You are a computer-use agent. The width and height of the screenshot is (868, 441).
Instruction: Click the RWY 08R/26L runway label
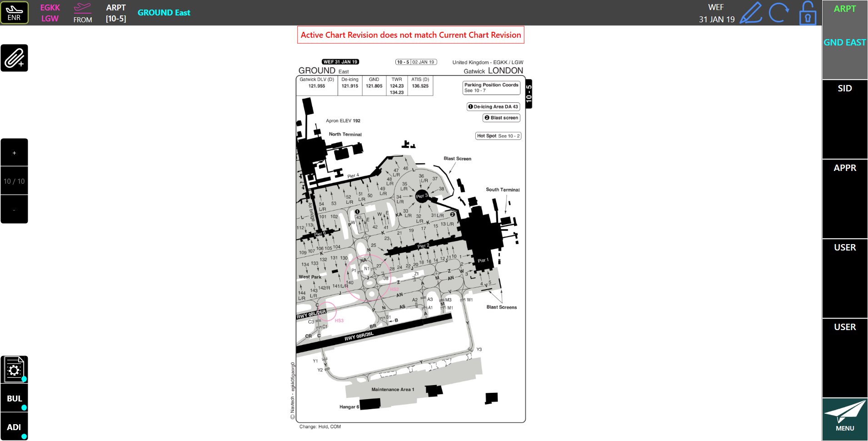coord(359,336)
